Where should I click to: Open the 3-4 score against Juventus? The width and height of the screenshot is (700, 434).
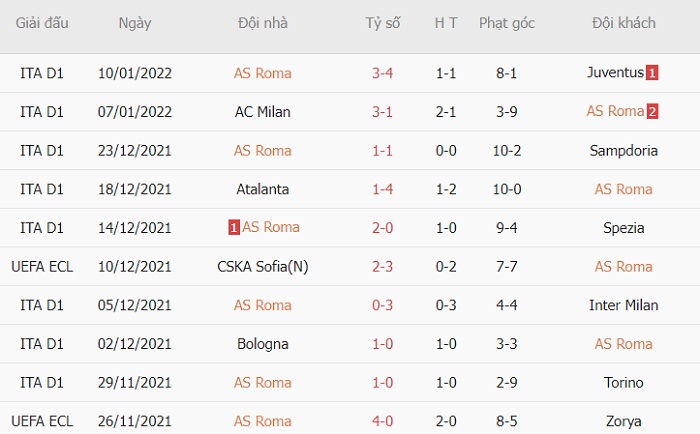(x=383, y=73)
